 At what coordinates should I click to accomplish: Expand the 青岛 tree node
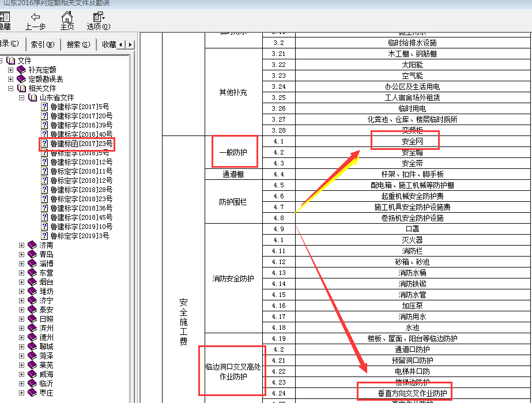click(22, 254)
